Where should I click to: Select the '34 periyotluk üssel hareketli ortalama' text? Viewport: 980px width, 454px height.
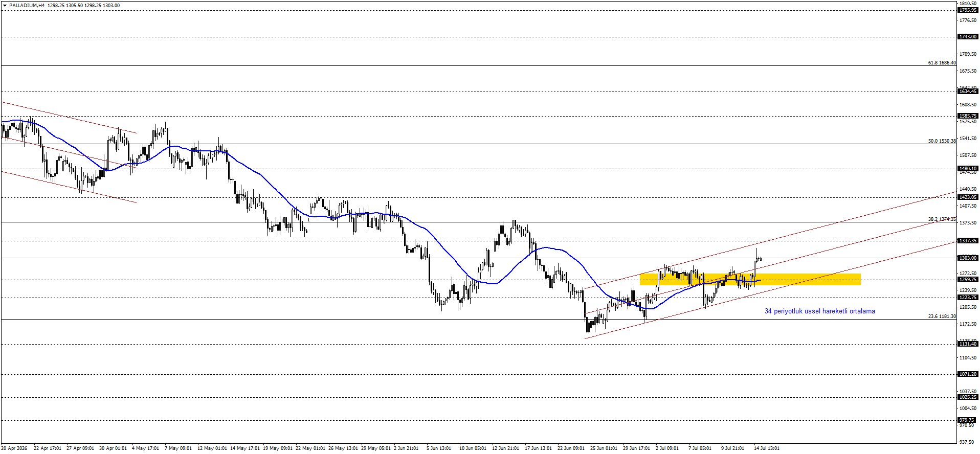click(x=819, y=311)
